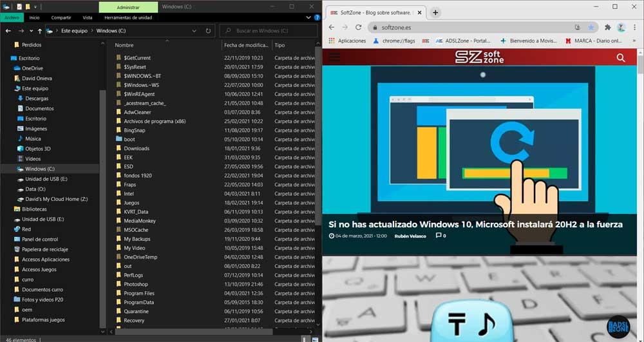This screenshot has height=342, width=644.
Task: Open chrome://flags bookmark
Action: click(394, 41)
